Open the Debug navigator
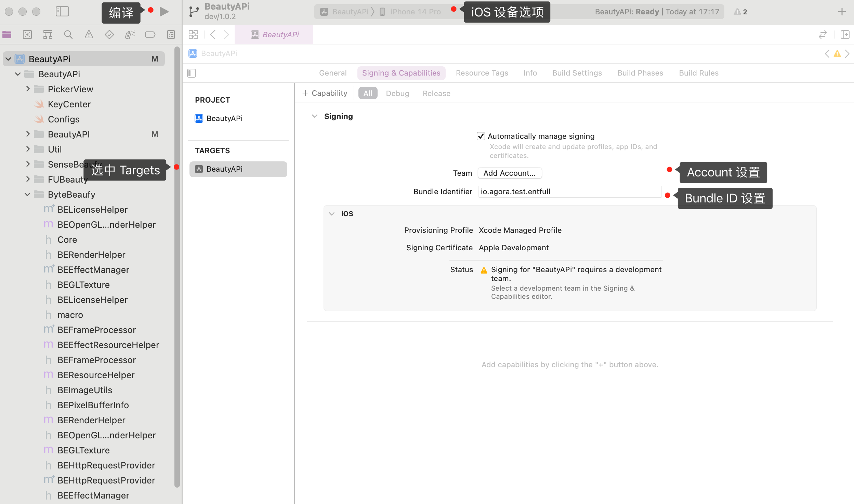The image size is (854, 504). 130,35
